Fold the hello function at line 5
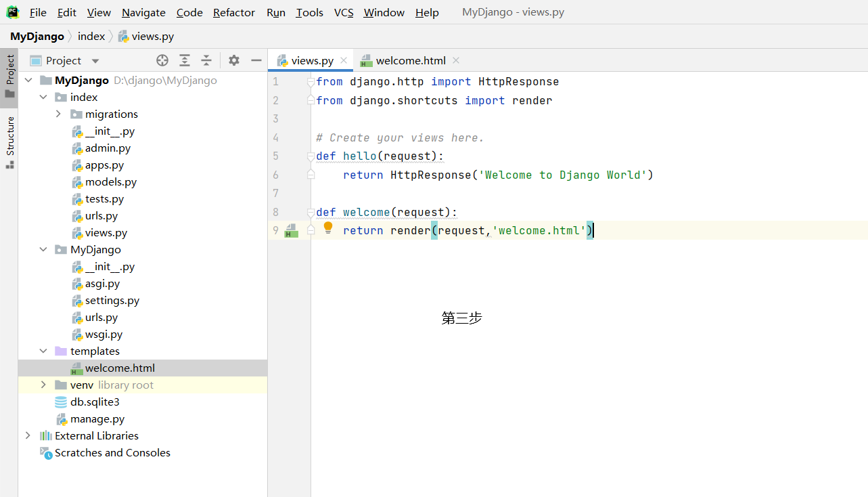 (311, 156)
